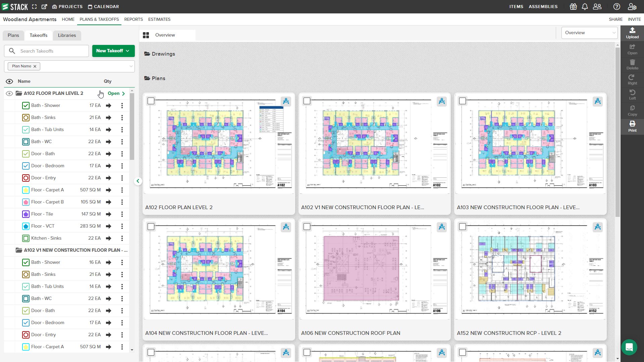Uncheck the Bath - Shower takeoff checkbox

coord(26,106)
